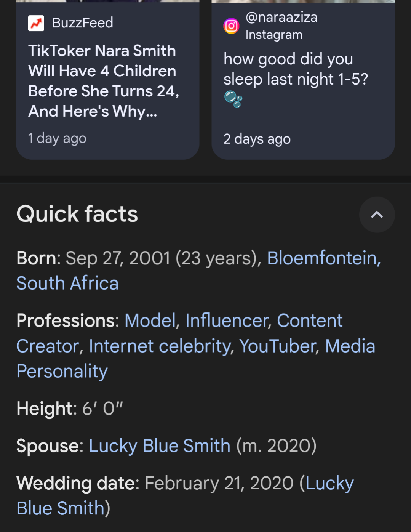This screenshot has height=532, width=411.
Task: Open the BuzzFeed Nara Smith article headline
Action: coord(104,81)
